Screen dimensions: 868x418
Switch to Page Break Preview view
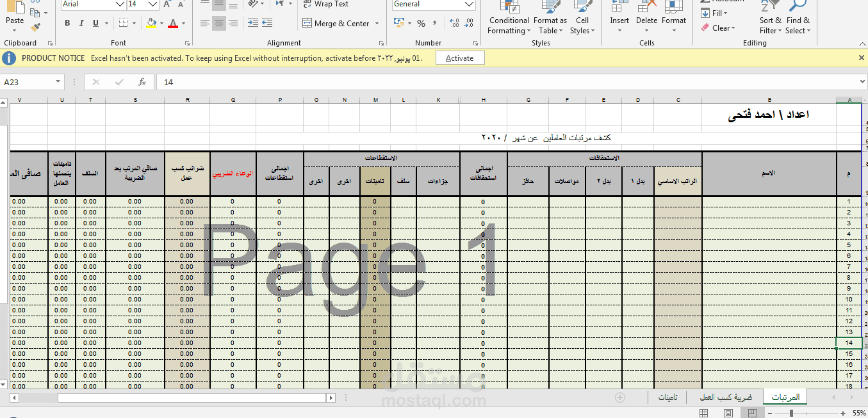753,413
